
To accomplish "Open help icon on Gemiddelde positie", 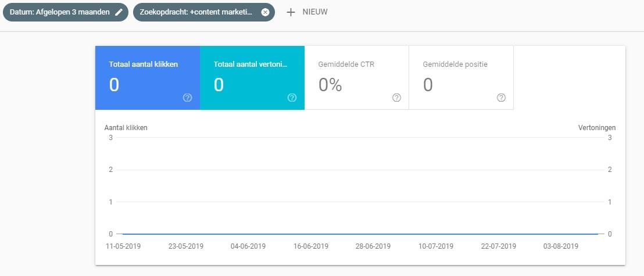I will 501,98.
